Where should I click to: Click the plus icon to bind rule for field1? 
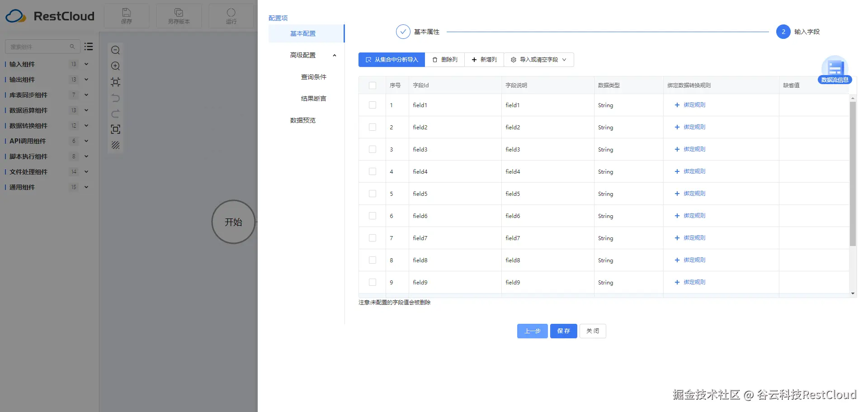click(677, 105)
